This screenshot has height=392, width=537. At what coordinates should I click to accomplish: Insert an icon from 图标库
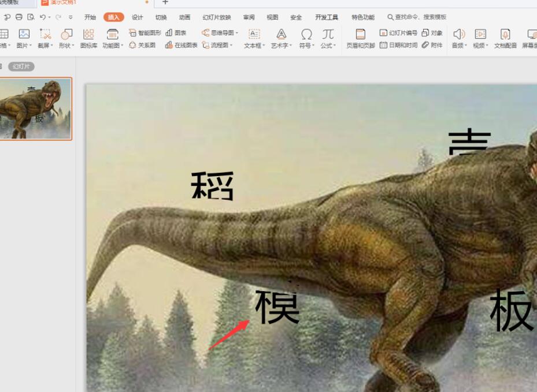(x=88, y=38)
